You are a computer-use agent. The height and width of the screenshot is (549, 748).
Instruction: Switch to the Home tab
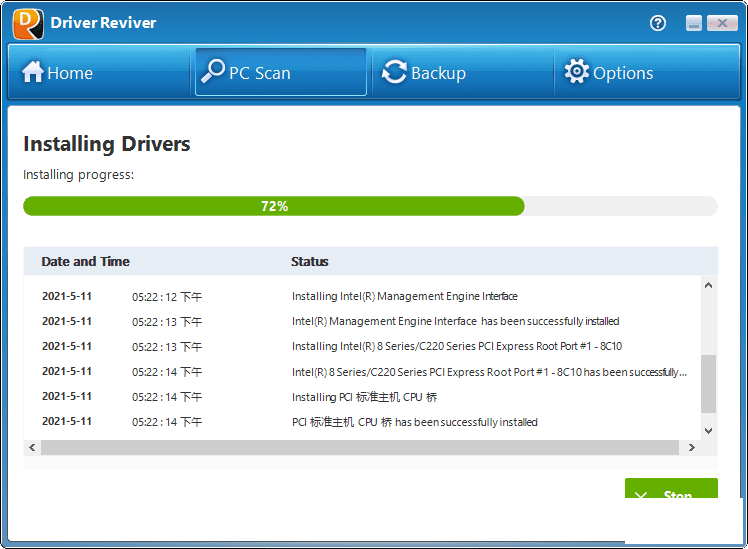tap(100, 72)
